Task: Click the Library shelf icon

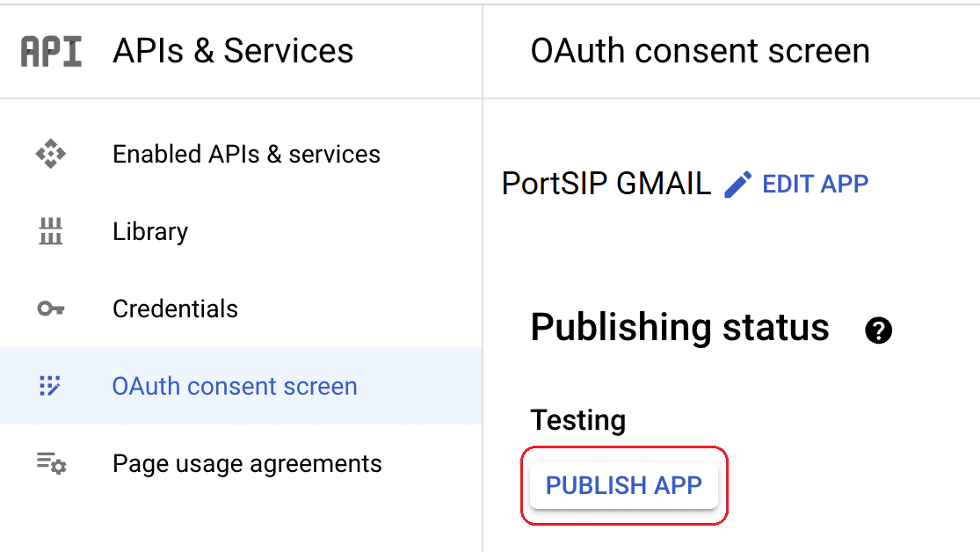Action: [51, 232]
